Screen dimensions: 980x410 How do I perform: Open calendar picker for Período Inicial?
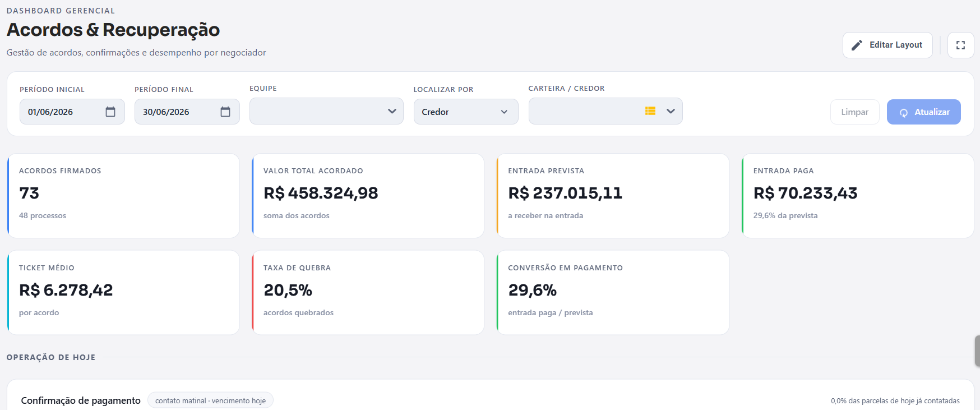(110, 112)
